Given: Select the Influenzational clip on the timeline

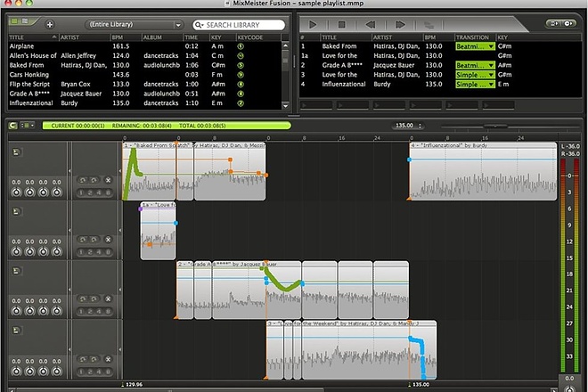Looking at the screenshot, I should [x=483, y=171].
